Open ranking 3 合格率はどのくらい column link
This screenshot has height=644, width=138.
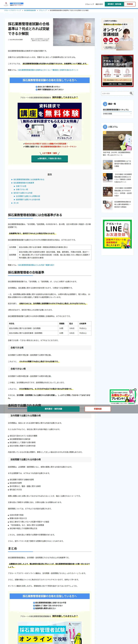coord(123,178)
